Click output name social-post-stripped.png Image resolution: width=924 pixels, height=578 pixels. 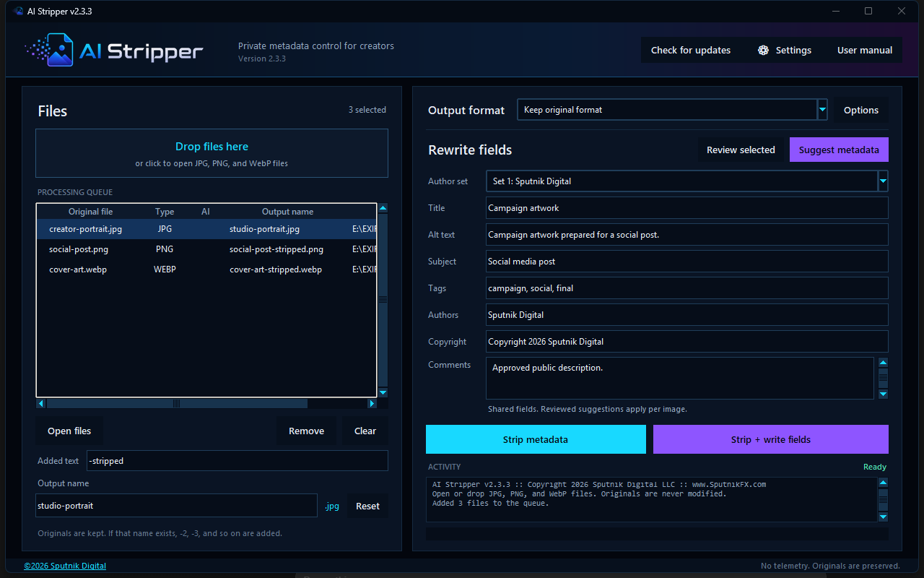point(276,249)
